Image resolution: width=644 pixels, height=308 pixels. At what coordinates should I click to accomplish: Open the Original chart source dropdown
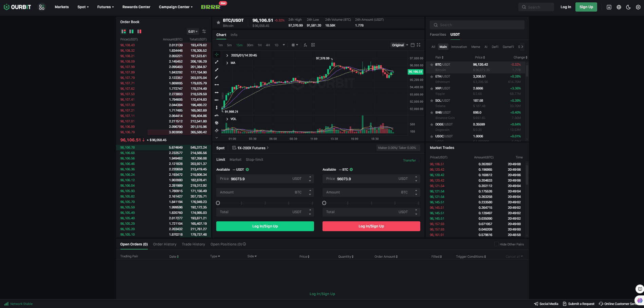400,45
